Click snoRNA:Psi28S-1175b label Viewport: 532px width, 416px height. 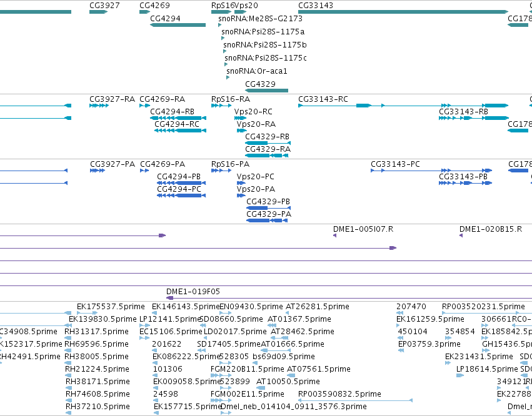tap(265, 45)
